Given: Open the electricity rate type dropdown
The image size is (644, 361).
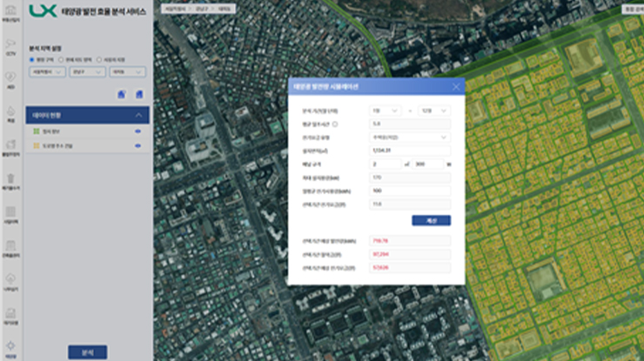Looking at the screenshot, I should click(411, 137).
